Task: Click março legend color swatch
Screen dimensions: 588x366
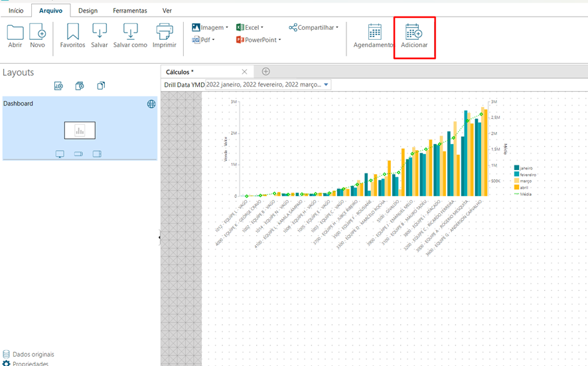Action: click(516, 181)
